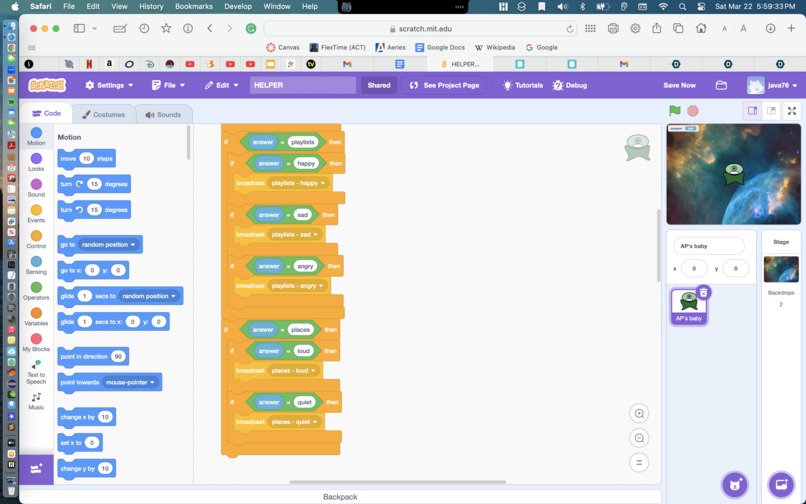The width and height of the screenshot is (806, 504).
Task: Click the sprite name field AP's baby
Action: click(709, 246)
